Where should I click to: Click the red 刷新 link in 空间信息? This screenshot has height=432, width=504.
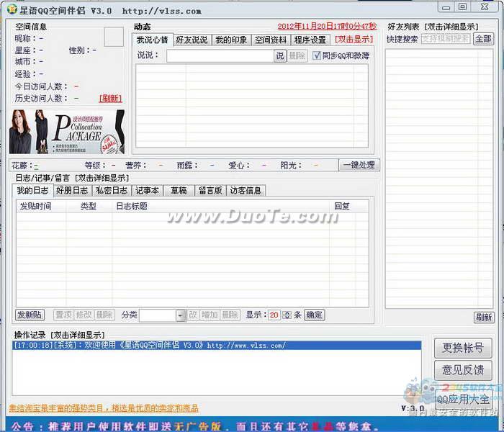tap(111, 99)
